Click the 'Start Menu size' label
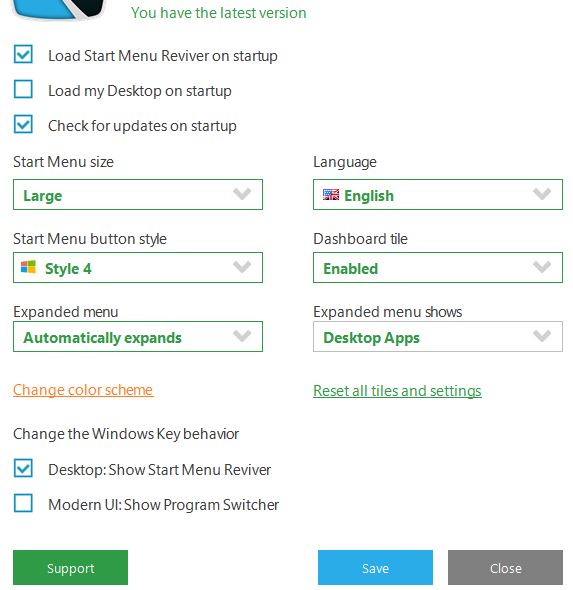The image size is (573, 590). [63, 162]
